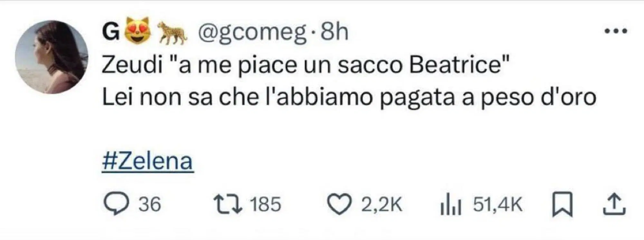Click the heart-eyes cat emoji
The height and width of the screenshot is (240, 644).
pos(137,31)
